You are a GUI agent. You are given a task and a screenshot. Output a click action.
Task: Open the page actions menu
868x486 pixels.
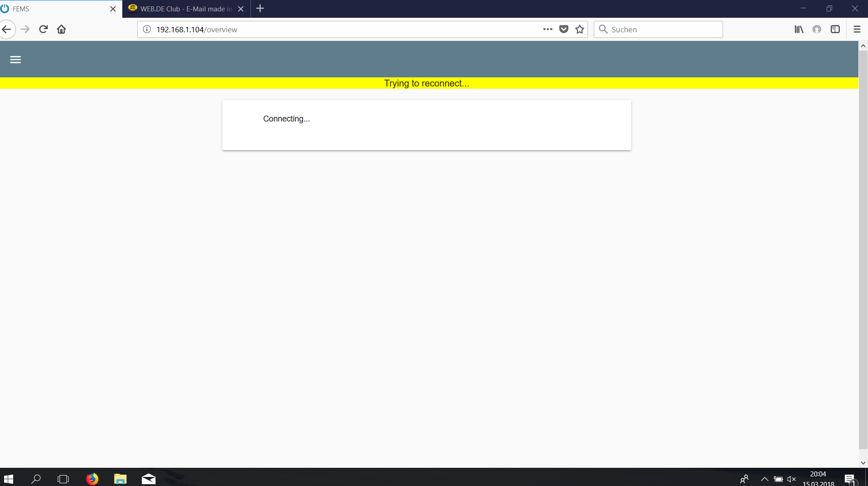(547, 29)
